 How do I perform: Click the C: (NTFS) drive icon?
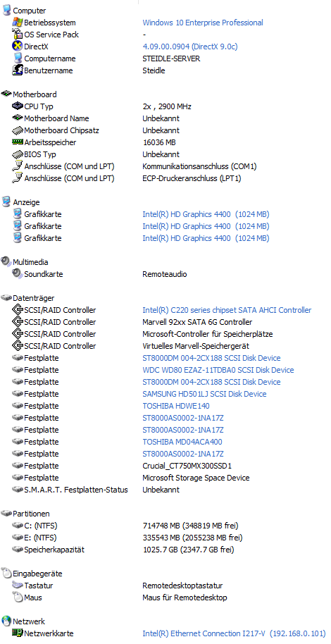click(18, 526)
